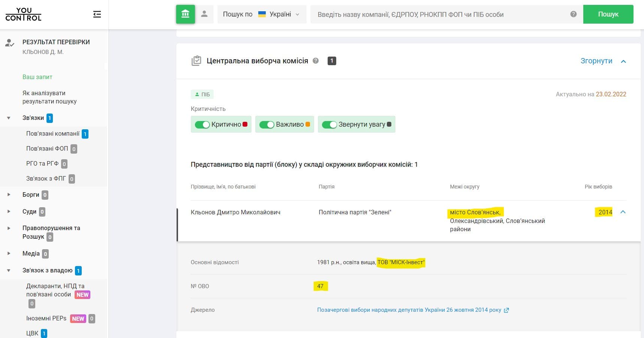Click the red Критично color marker
Screen dimensions: 644x338
click(x=245, y=124)
